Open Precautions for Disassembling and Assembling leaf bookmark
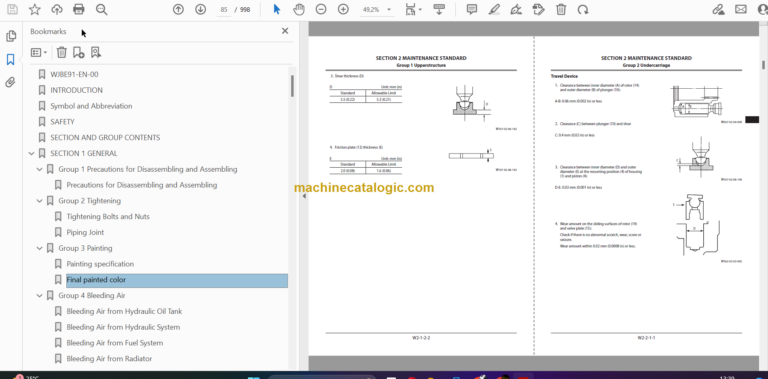This screenshot has width=768, height=379. (x=142, y=185)
